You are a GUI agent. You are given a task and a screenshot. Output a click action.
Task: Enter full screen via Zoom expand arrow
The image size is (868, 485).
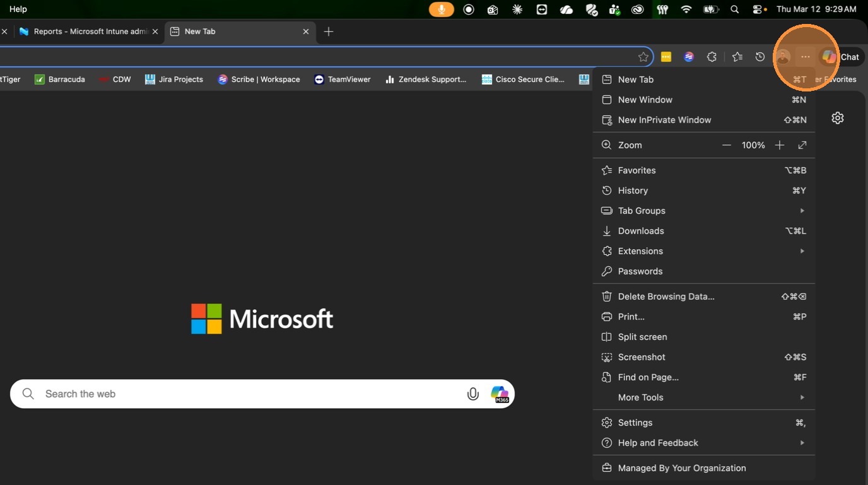(x=802, y=145)
